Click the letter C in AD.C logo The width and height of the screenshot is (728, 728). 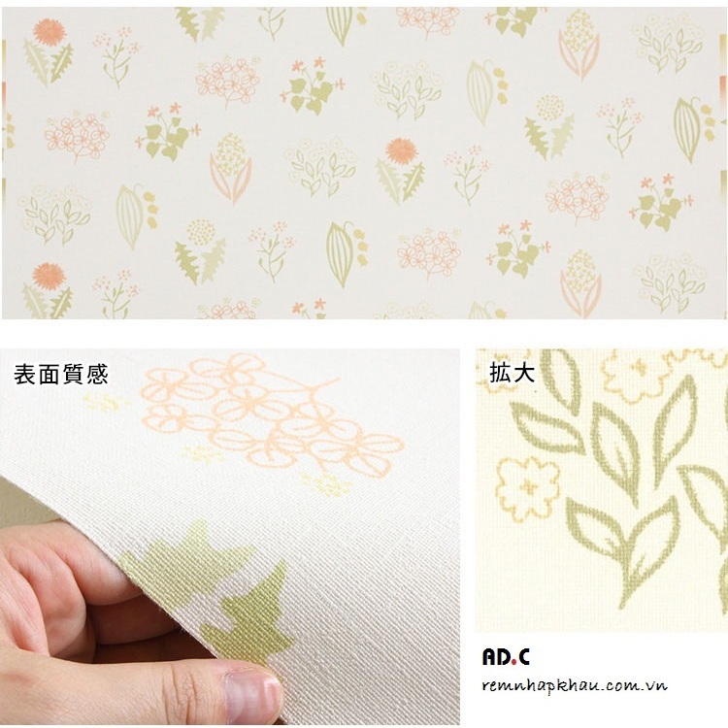[523, 657]
